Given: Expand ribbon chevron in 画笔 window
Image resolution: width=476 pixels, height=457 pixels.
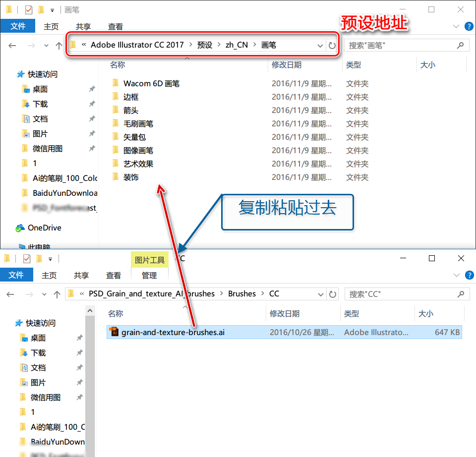Looking at the screenshot, I should click(x=456, y=26).
